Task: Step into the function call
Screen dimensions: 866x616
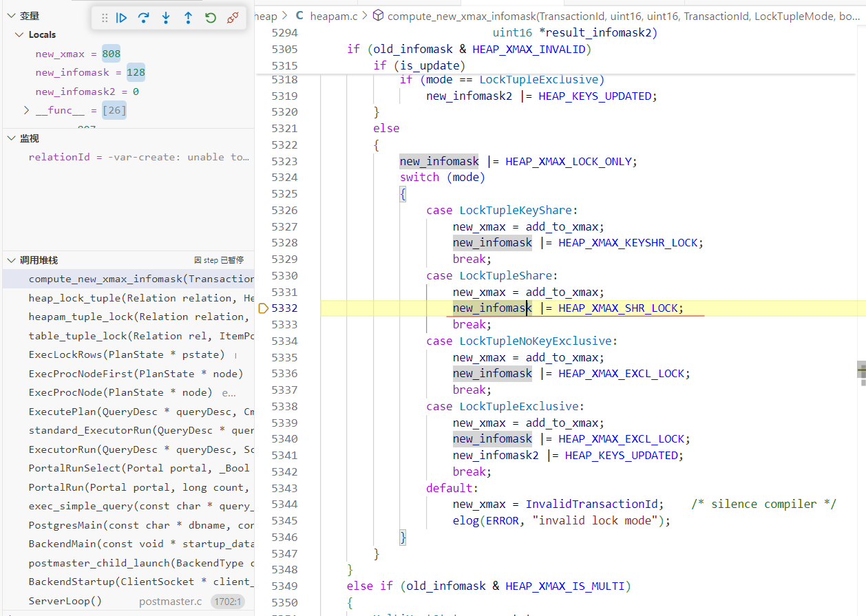Action: click(166, 19)
